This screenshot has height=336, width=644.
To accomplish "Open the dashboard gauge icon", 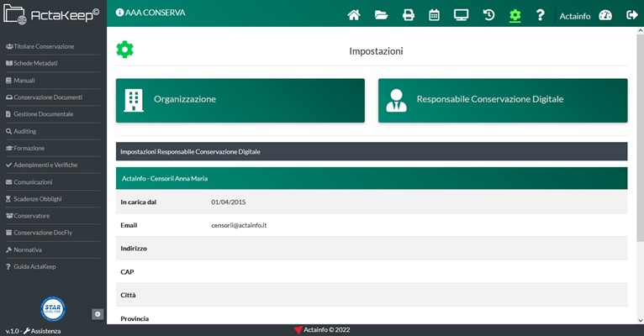I will point(605,15).
